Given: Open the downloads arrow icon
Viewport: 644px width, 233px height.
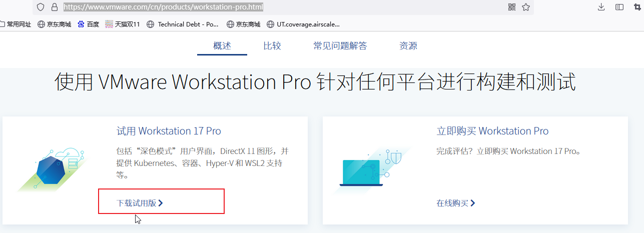Looking at the screenshot, I should 601,7.
